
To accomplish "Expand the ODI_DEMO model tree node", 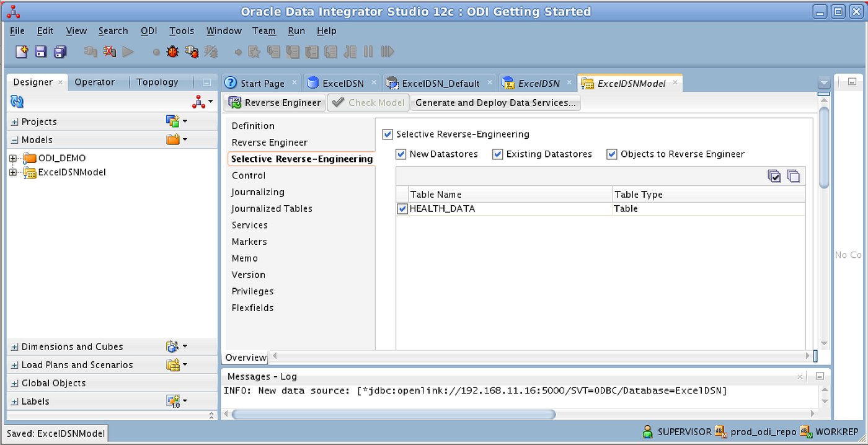I will [x=13, y=157].
